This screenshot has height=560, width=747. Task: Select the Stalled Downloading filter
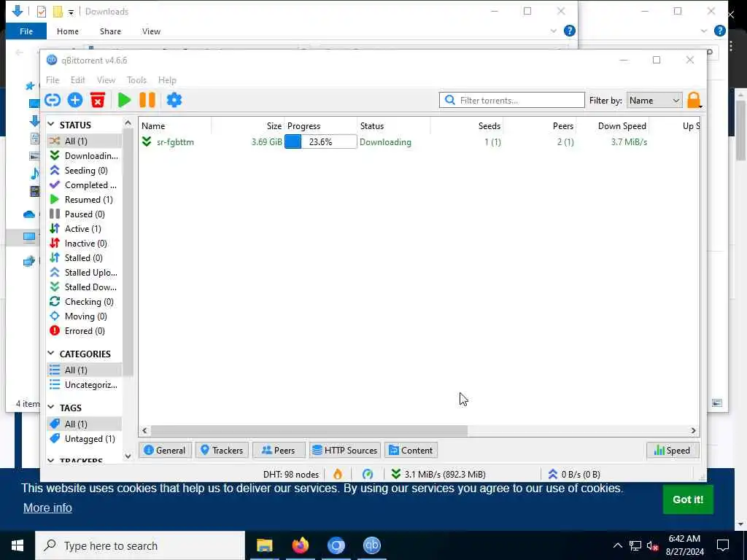tap(85, 287)
